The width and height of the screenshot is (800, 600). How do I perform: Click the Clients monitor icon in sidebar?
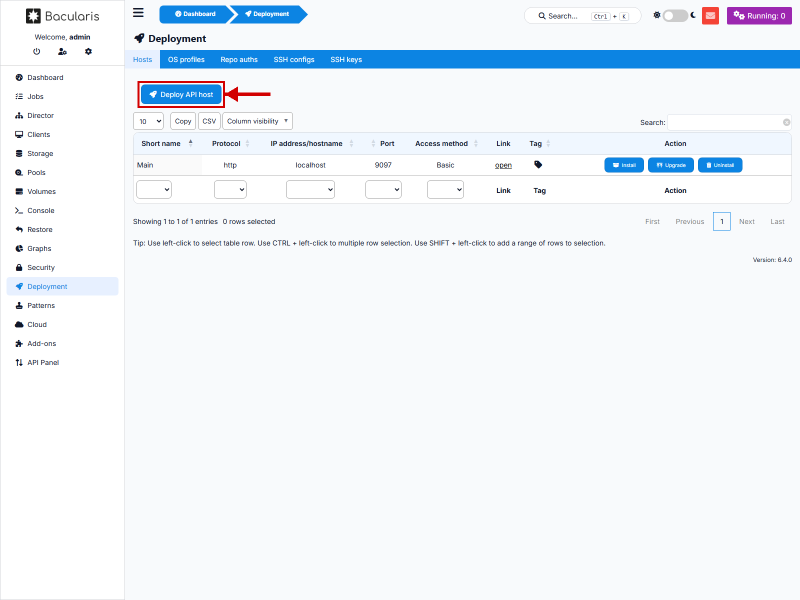(19, 135)
